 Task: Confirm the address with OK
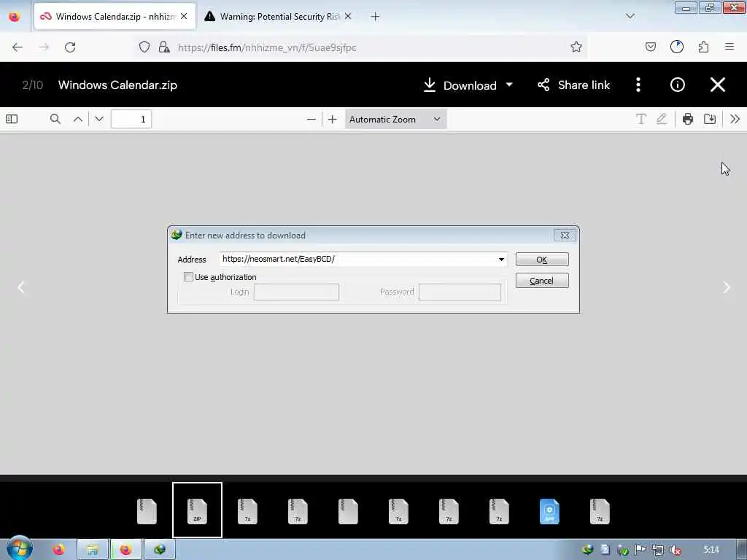click(x=542, y=260)
